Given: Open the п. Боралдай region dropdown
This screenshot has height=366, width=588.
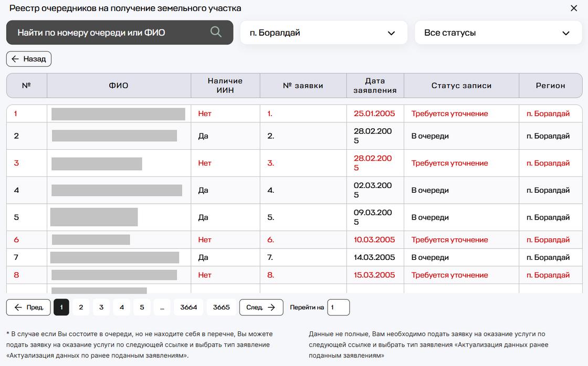Looking at the screenshot, I should [323, 33].
